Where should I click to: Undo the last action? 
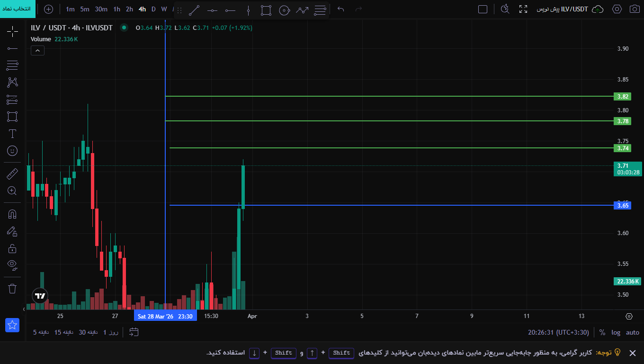(340, 9)
